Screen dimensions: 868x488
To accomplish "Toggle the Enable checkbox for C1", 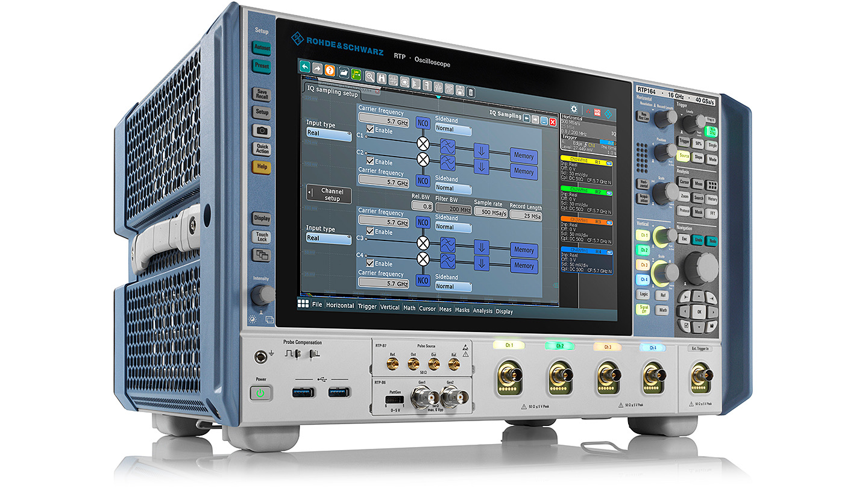I will point(371,130).
